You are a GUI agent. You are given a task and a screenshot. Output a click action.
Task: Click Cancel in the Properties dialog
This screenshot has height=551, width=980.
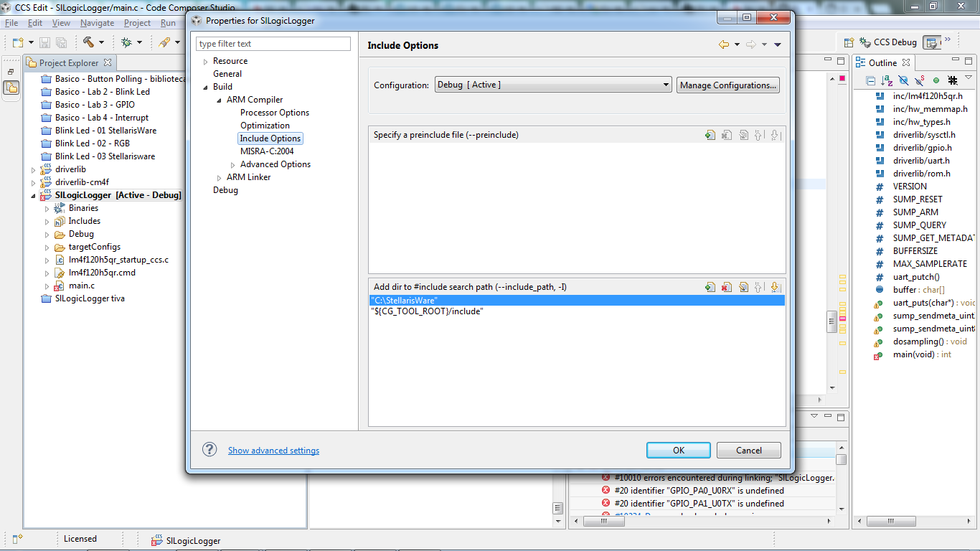749,450
